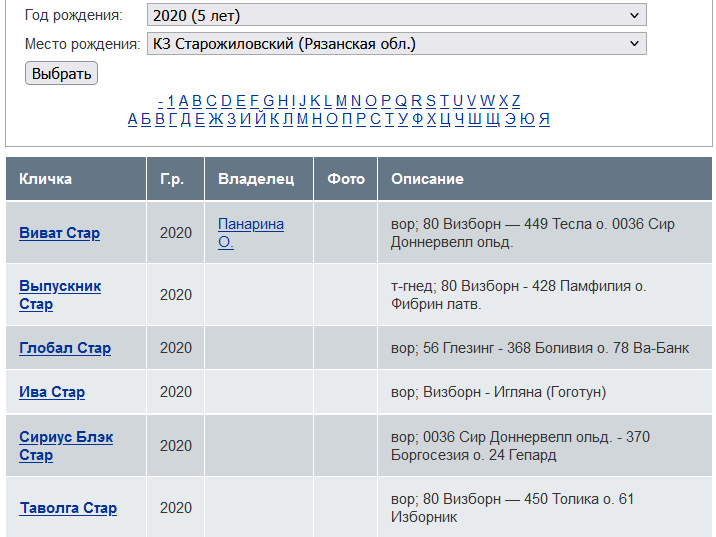Click the Кличка column header

coord(45,179)
